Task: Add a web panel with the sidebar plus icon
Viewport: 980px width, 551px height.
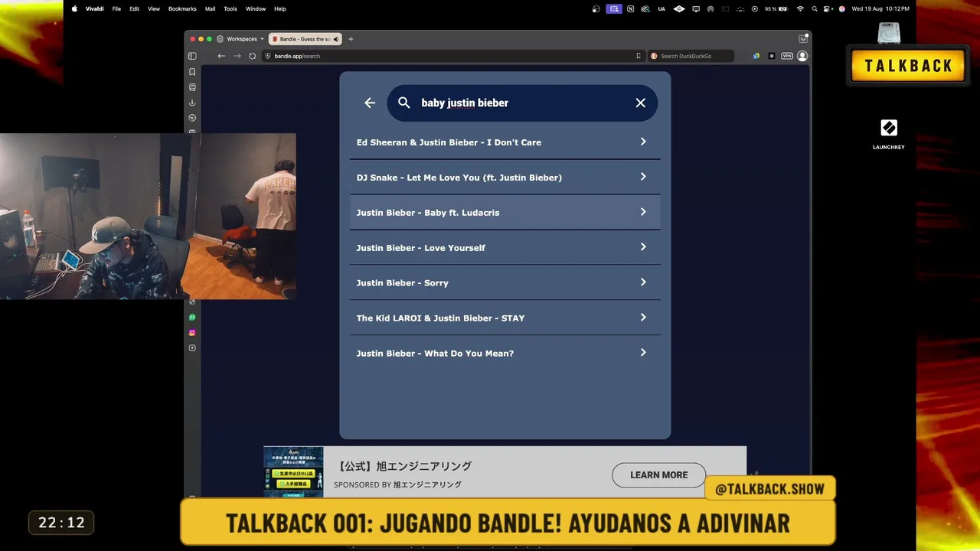Action: (192, 348)
